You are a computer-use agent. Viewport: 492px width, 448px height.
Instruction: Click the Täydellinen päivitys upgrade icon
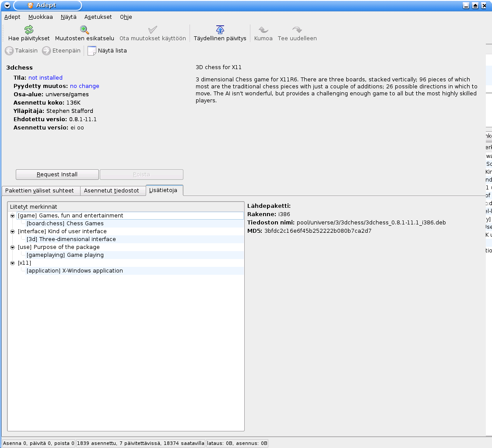click(x=220, y=30)
